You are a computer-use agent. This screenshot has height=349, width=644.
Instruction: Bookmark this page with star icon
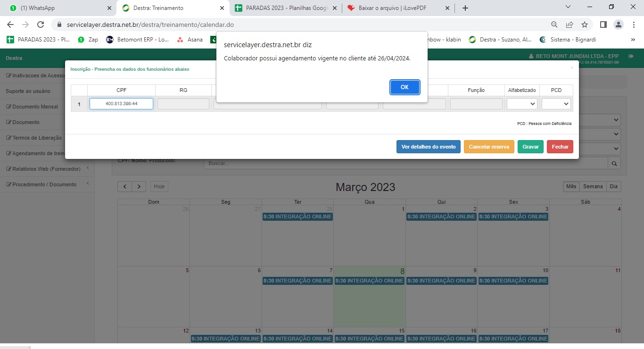point(585,25)
